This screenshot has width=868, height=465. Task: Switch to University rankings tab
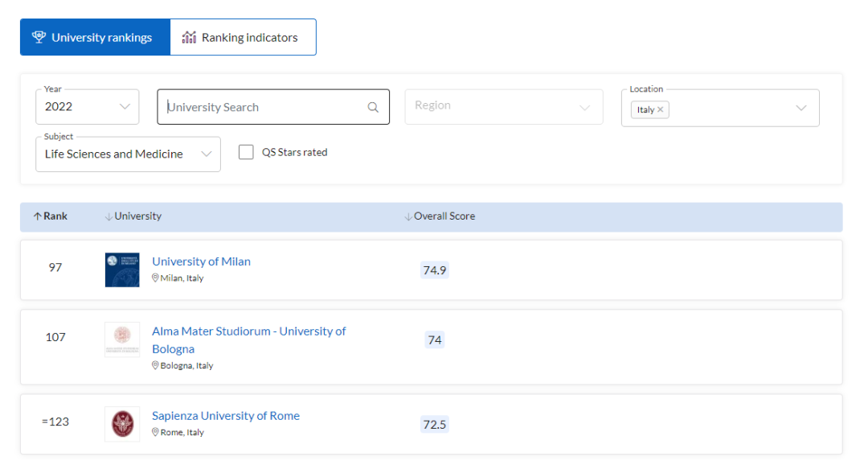point(95,38)
